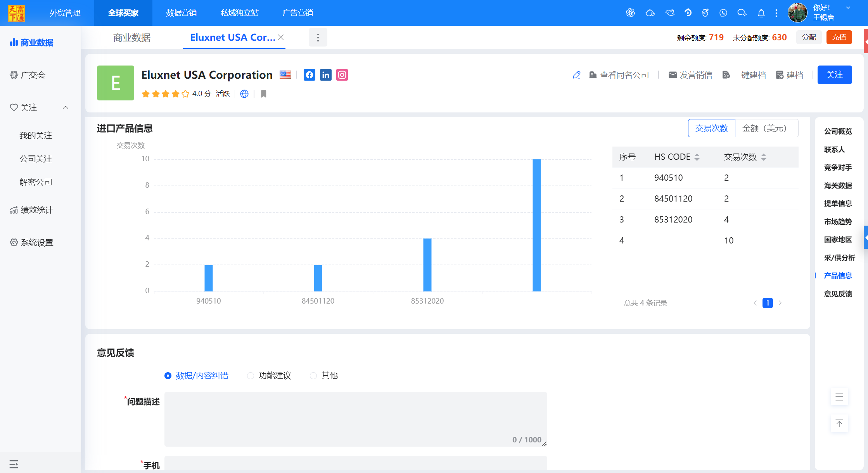Screen dimensions: 868x473
Task: Open the company's Facebook page icon
Action: [x=310, y=75]
